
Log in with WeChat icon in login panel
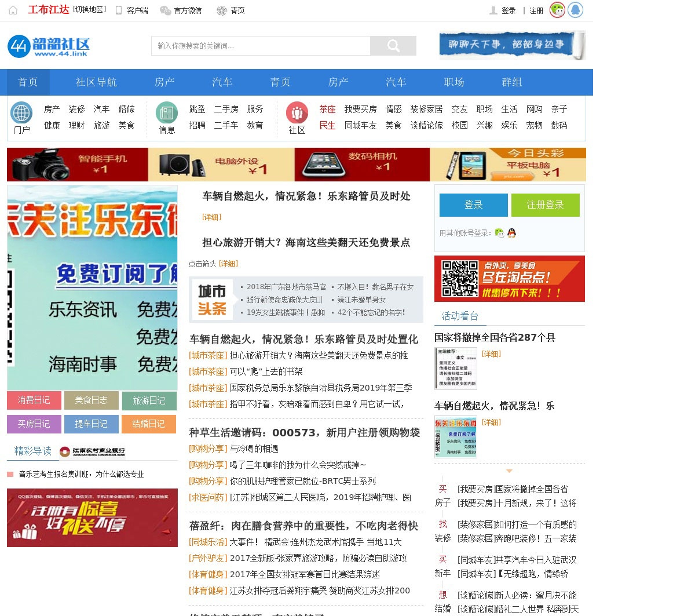(499, 233)
